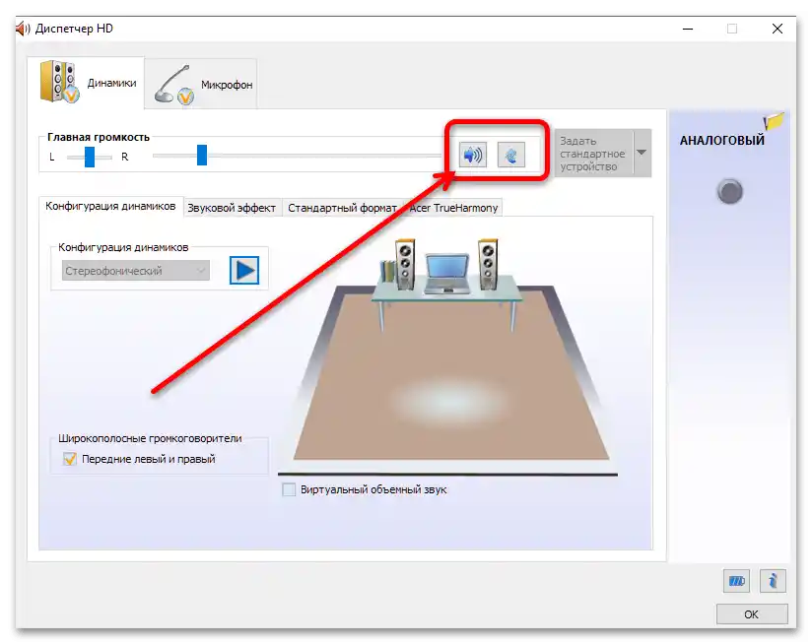
Task: Minimize the Диспетчер HD window
Action: point(688,29)
